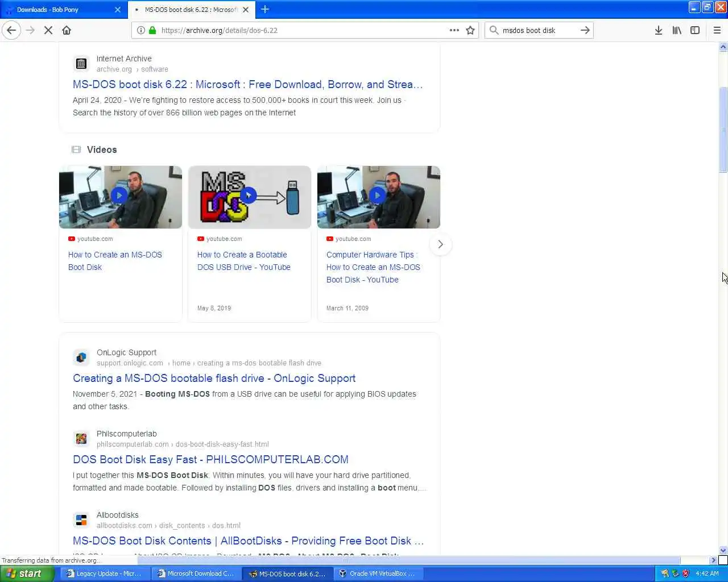Switch to Microsoft Download C... taskbar window
Image resolution: width=728 pixels, height=582 pixels.
click(196, 573)
